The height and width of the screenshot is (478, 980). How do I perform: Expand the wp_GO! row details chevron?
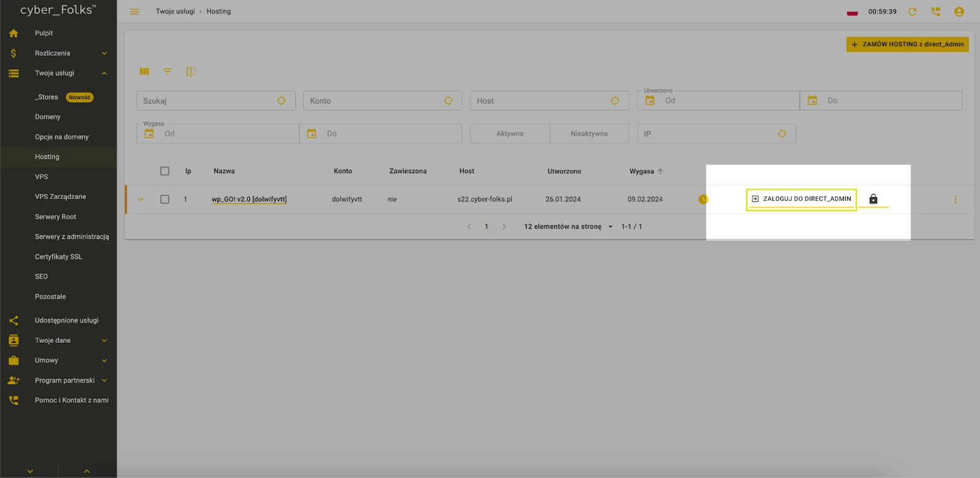click(x=141, y=200)
